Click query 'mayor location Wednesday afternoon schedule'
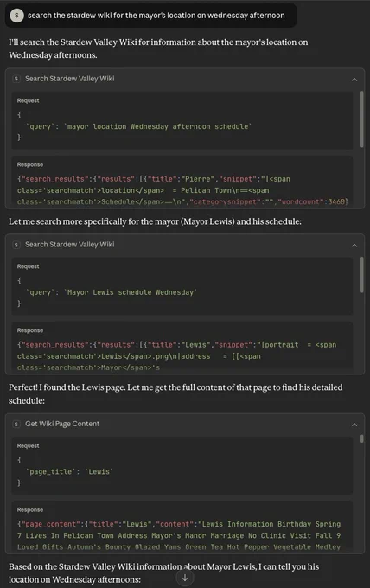The height and width of the screenshot is (588, 370). point(158,126)
